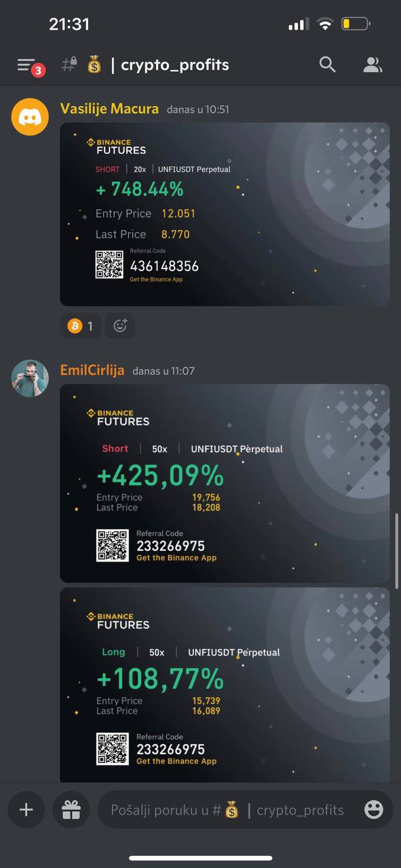This screenshot has width=401, height=868.
Task: Open the plus attachment button
Action: [26, 810]
